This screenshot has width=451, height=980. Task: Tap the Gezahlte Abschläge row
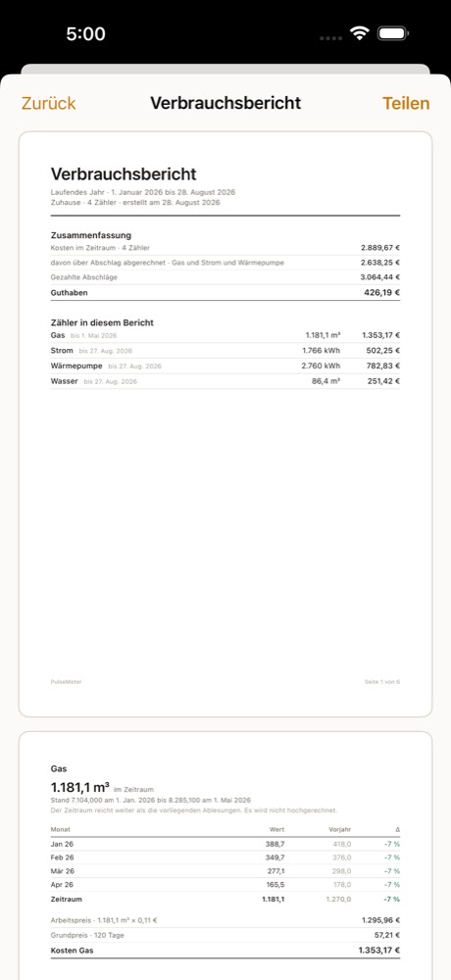click(225, 277)
